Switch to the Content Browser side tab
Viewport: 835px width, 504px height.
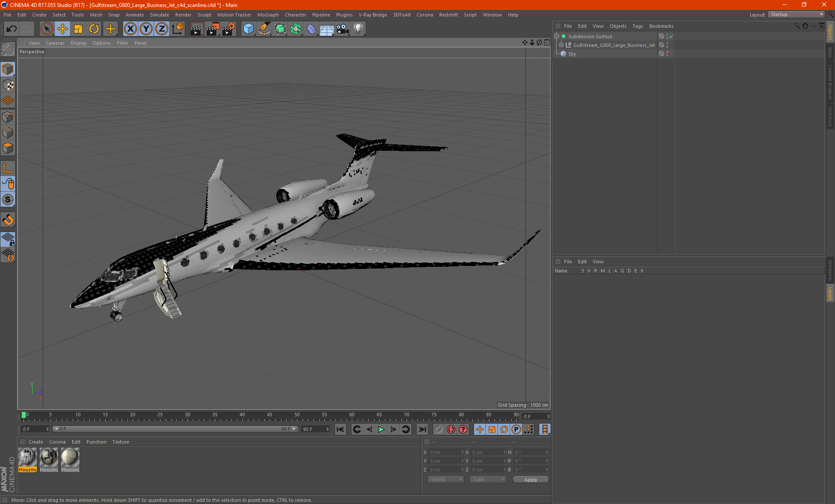click(830, 82)
